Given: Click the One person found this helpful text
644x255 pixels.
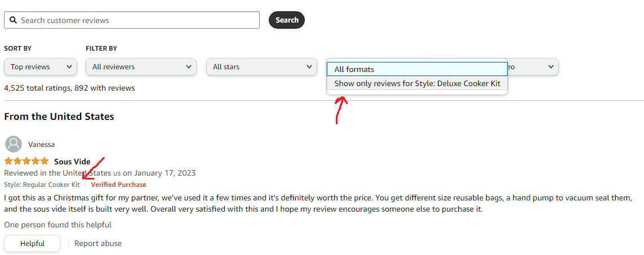Looking at the screenshot, I should (57, 225).
